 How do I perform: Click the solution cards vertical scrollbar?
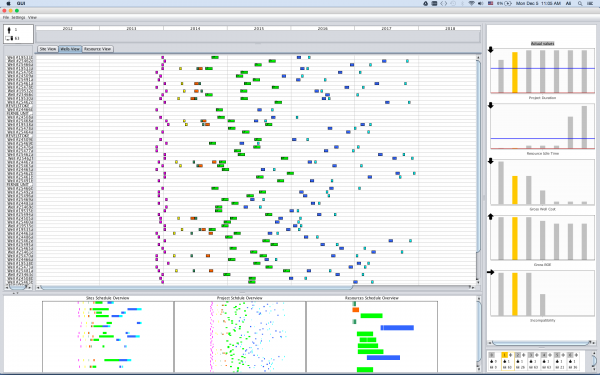[593, 361]
